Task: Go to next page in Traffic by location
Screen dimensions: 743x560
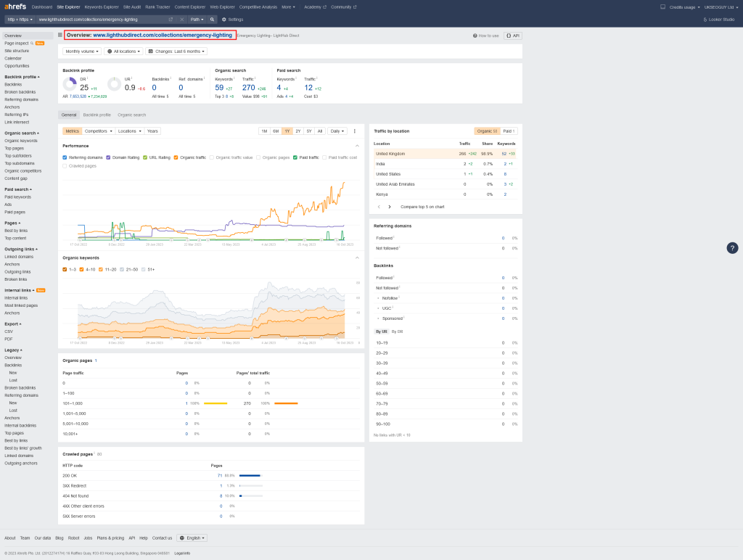Action: 389,207
